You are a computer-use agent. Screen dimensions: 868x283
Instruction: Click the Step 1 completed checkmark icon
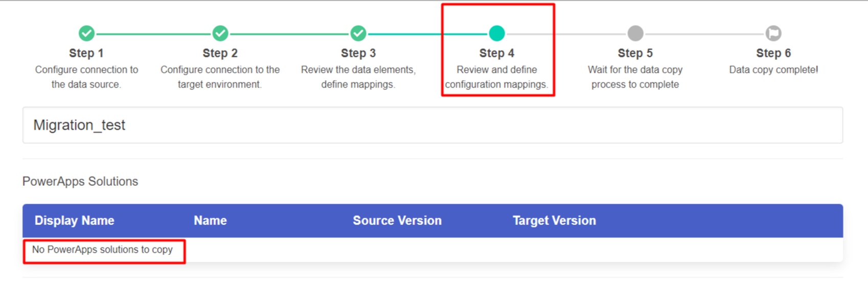86,33
